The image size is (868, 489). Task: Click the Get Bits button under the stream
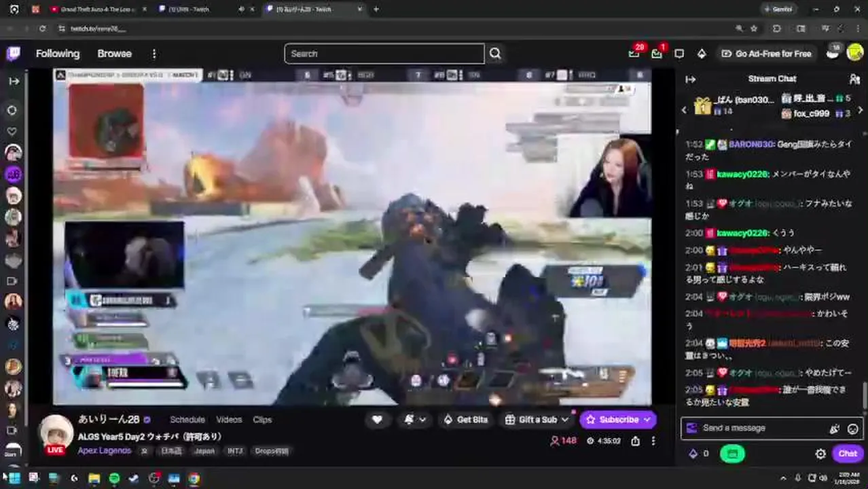(465, 420)
